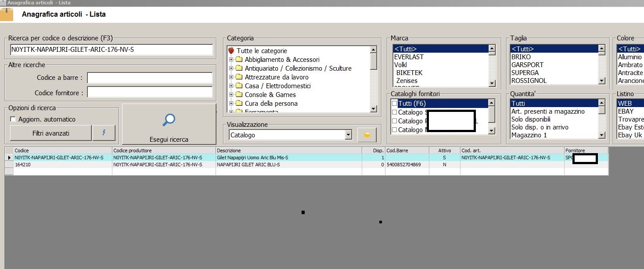The width and height of the screenshot is (644, 269).
Task: Select Art. presenti a magazzino quantity filter
Action: point(548,111)
